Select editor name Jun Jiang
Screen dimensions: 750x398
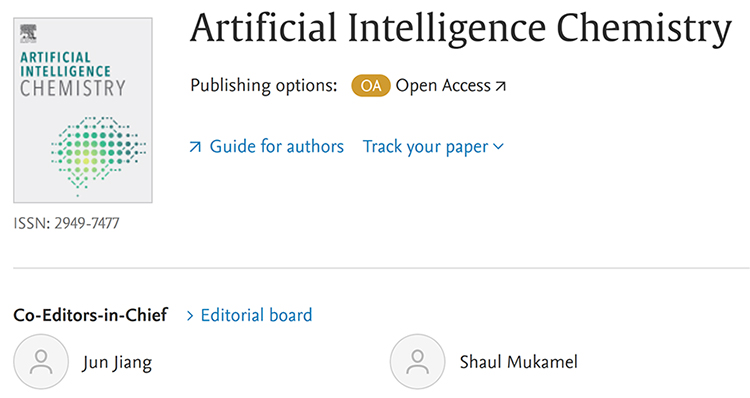click(117, 363)
